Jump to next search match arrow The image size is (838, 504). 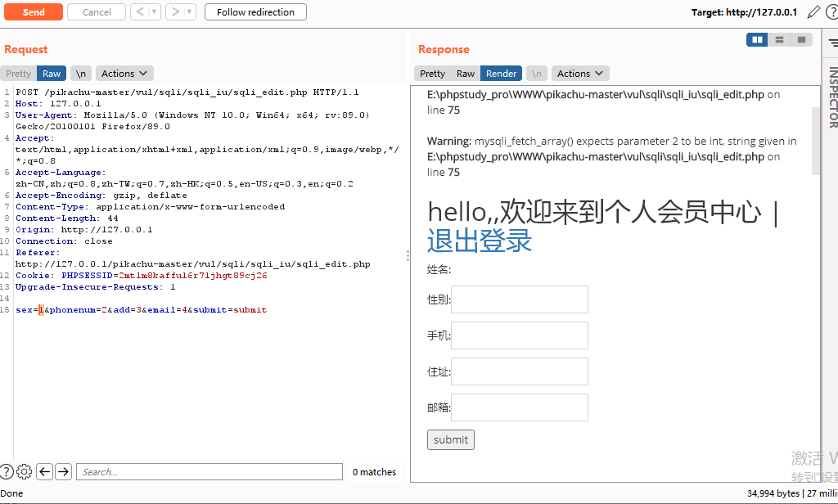click(63, 471)
